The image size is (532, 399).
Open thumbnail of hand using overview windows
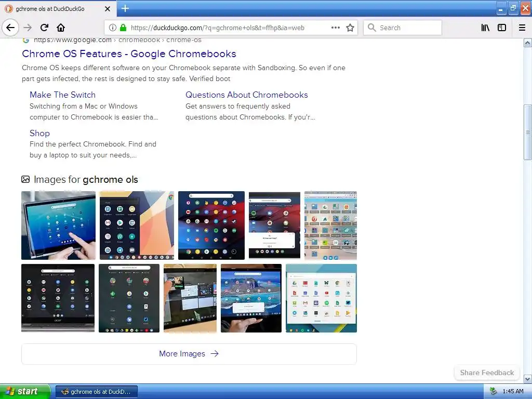(x=190, y=298)
